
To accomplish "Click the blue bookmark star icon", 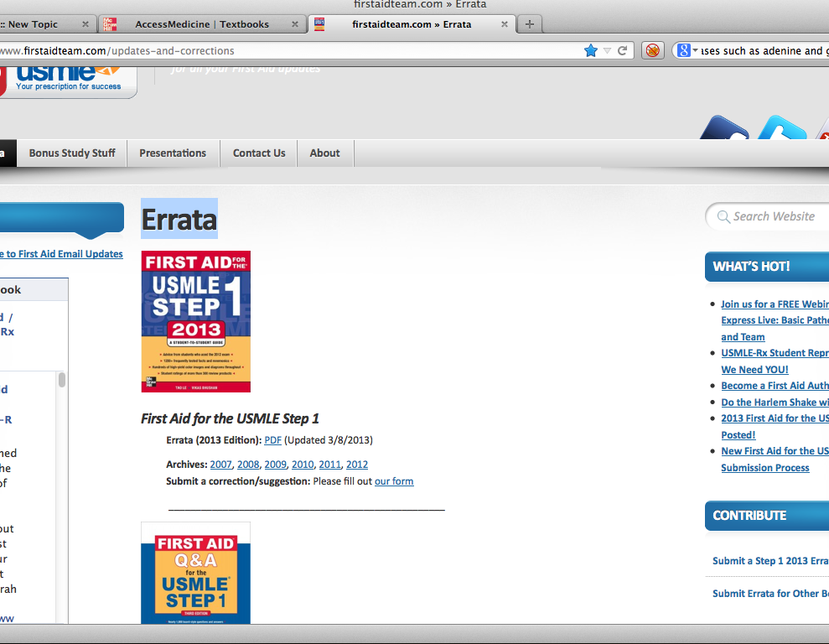I will (591, 50).
